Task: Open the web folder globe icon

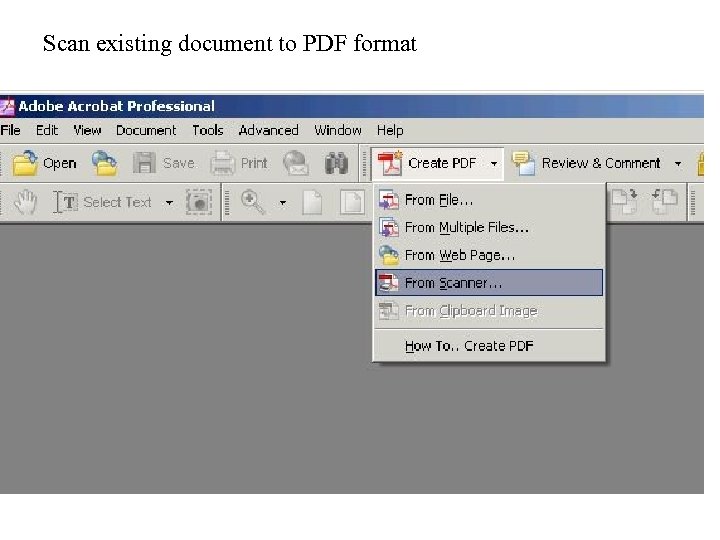Action: click(105, 163)
